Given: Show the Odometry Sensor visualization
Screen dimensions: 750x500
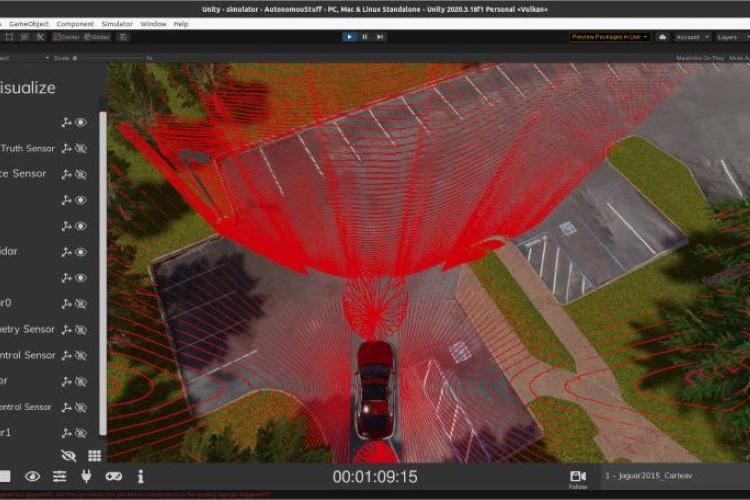Looking at the screenshot, I should click(x=82, y=329).
